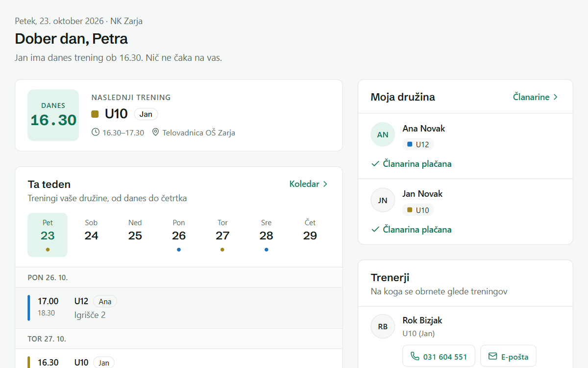Click the U10 gold color square in next training
This screenshot has width=588, height=368.
click(x=95, y=114)
